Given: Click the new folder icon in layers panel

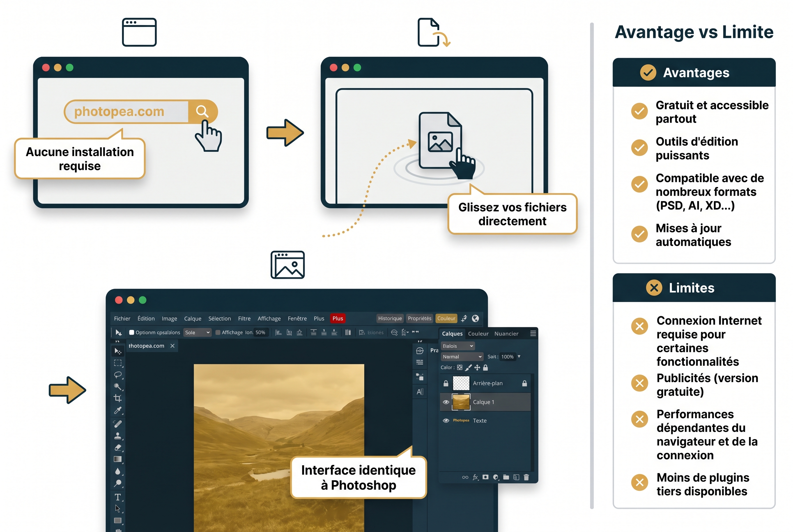Looking at the screenshot, I should coord(506,477).
